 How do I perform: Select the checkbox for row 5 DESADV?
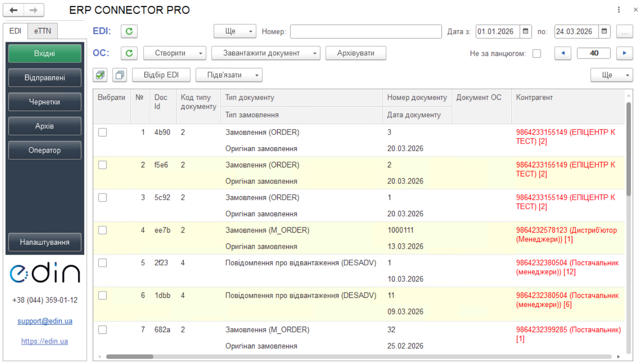coord(103,263)
